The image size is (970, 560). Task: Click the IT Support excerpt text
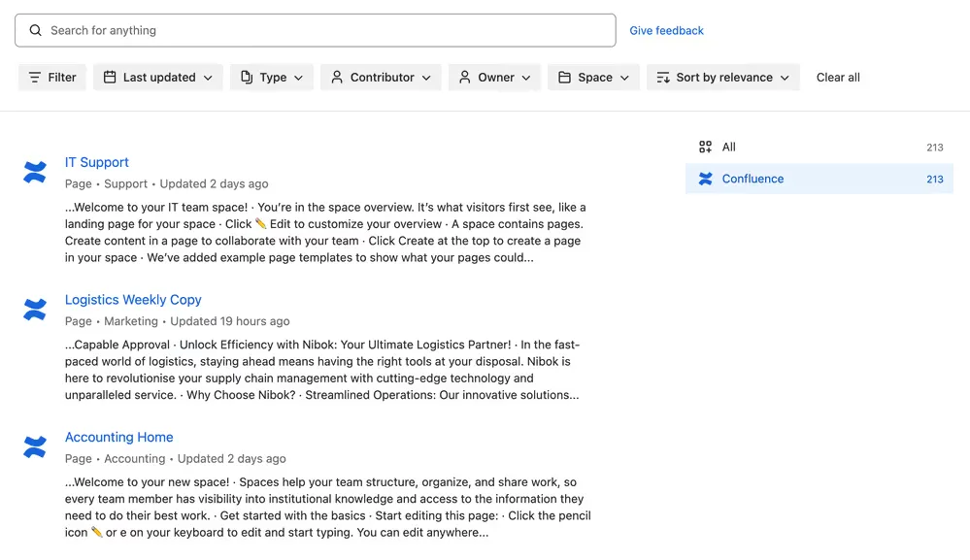click(x=325, y=232)
